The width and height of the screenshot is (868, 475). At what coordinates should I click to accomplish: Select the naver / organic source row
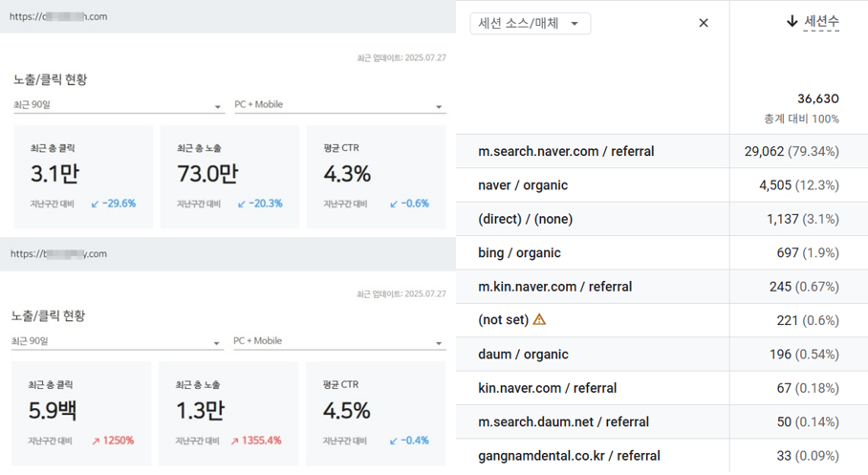tap(522, 185)
